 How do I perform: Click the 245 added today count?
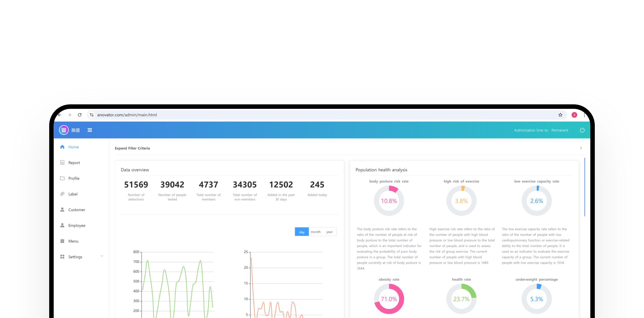(317, 185)
